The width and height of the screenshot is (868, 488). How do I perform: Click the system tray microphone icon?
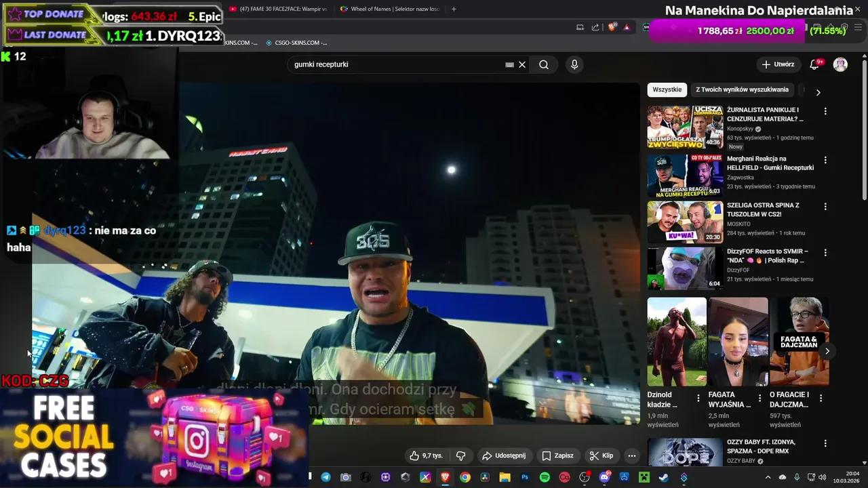pos(797,477)
